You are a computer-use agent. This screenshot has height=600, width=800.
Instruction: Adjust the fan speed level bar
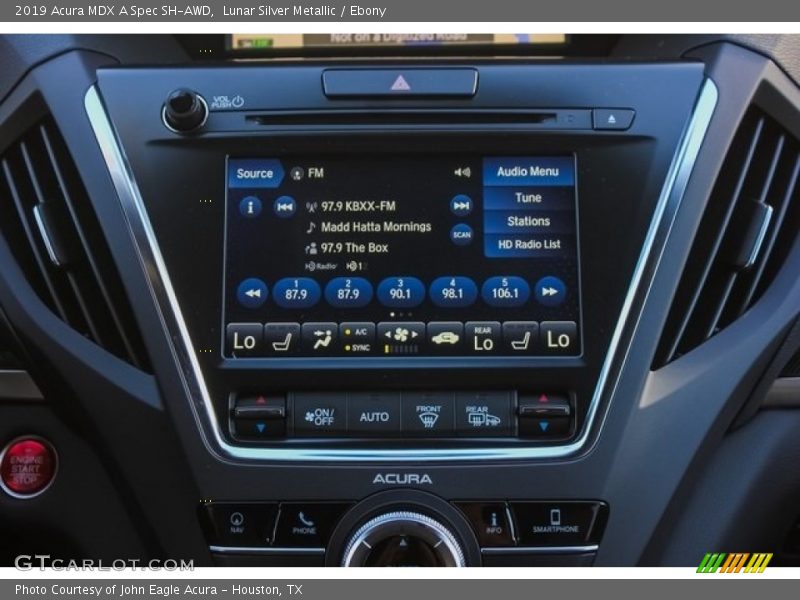402,349
